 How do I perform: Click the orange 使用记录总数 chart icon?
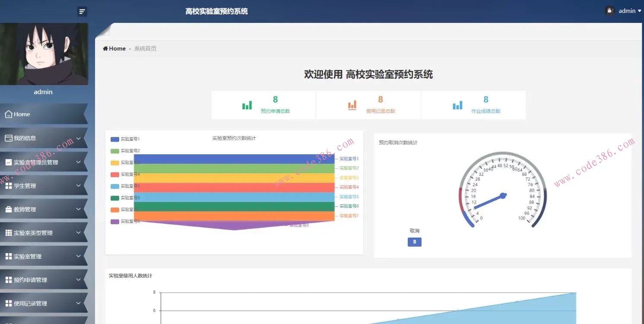coord(352,105)
